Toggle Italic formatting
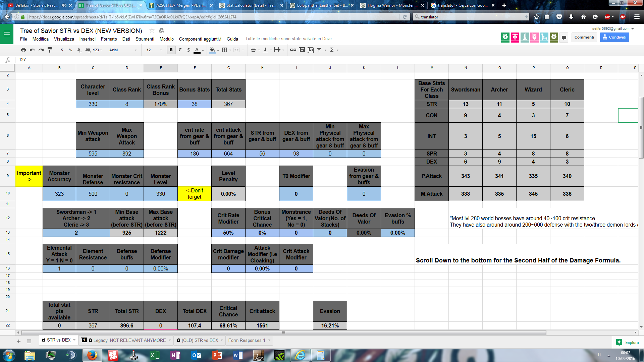Viewport: 644px width, 362px height. [180, 50]
